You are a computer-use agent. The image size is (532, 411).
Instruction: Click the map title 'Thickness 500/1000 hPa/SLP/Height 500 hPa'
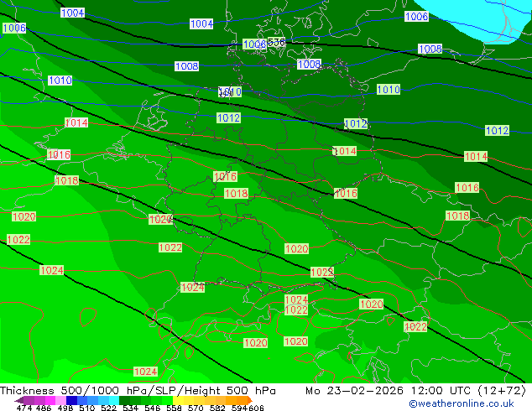[x=138, y=391]
